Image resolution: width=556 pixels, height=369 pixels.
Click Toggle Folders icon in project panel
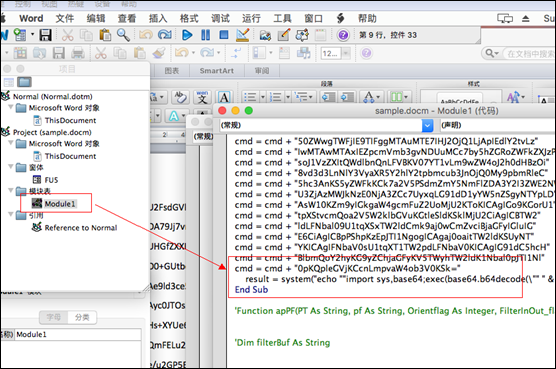(x=24, y=82)
